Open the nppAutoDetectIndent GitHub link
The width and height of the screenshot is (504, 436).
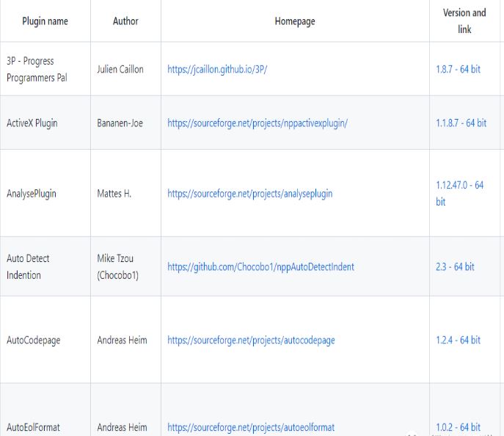click(x=260, y=267)
